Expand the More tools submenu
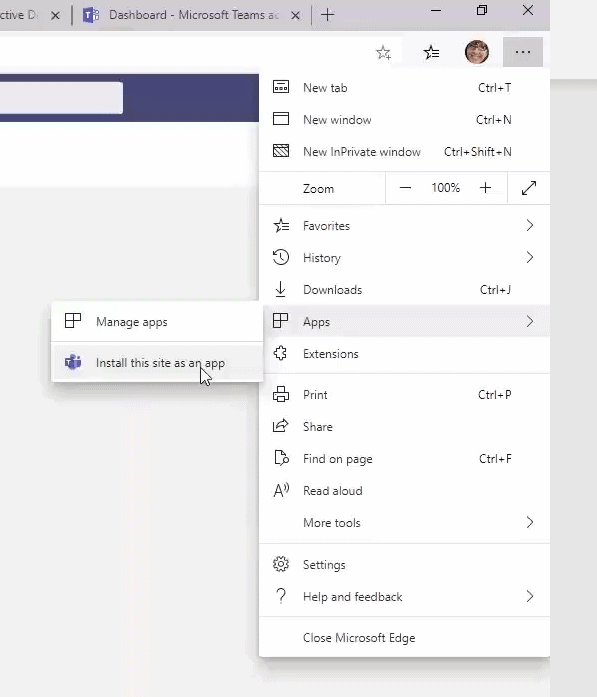 pos(404,523)
